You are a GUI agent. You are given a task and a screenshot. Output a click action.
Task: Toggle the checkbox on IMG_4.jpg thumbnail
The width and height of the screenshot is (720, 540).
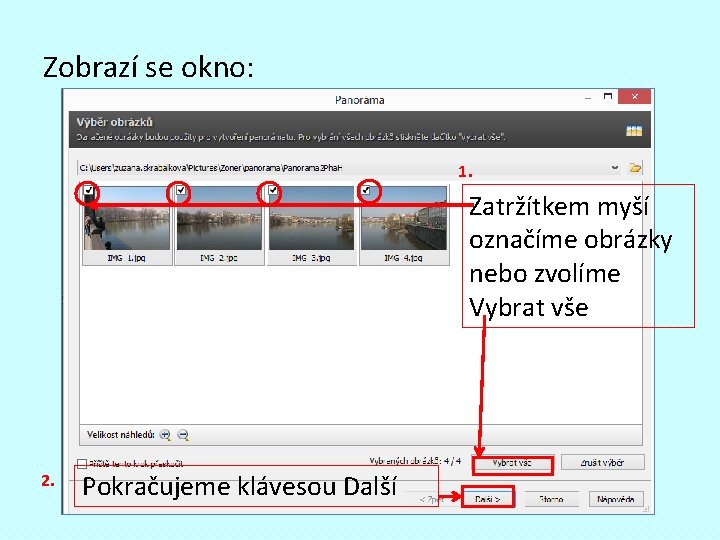366,190
